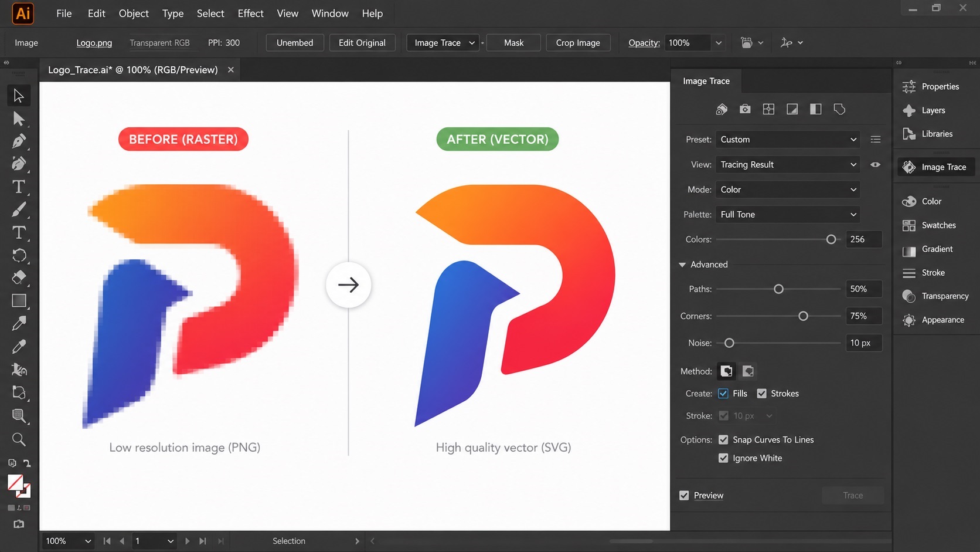Viewport: 980px width, 552px height.
Task: Select the Rectangle tool
Action: point(19,301)
